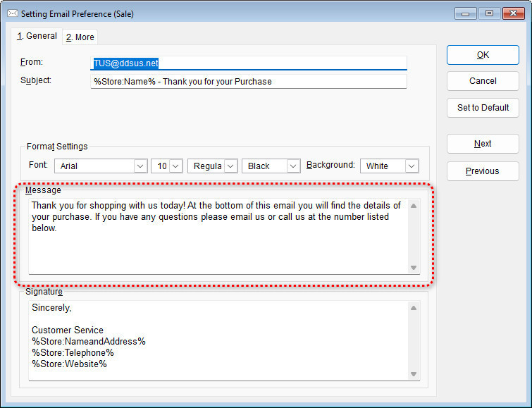Viewport: 532px width, 408px height.
Task: Click Message scrollbar down arrow
Action: pyautogui.click(x=413, y=267)
